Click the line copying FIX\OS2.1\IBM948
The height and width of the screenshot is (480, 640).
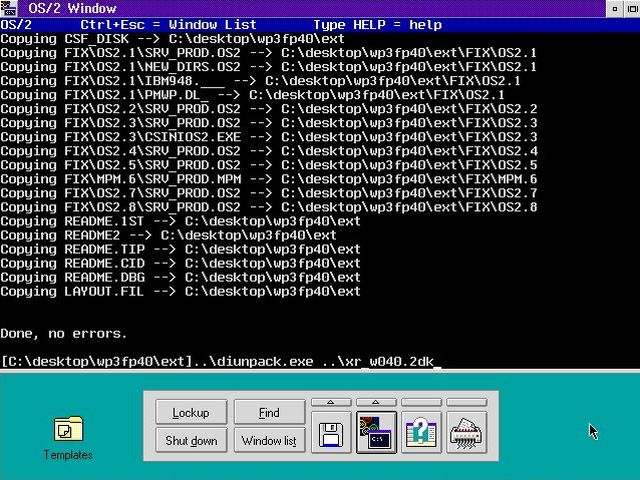pos(260,81)
